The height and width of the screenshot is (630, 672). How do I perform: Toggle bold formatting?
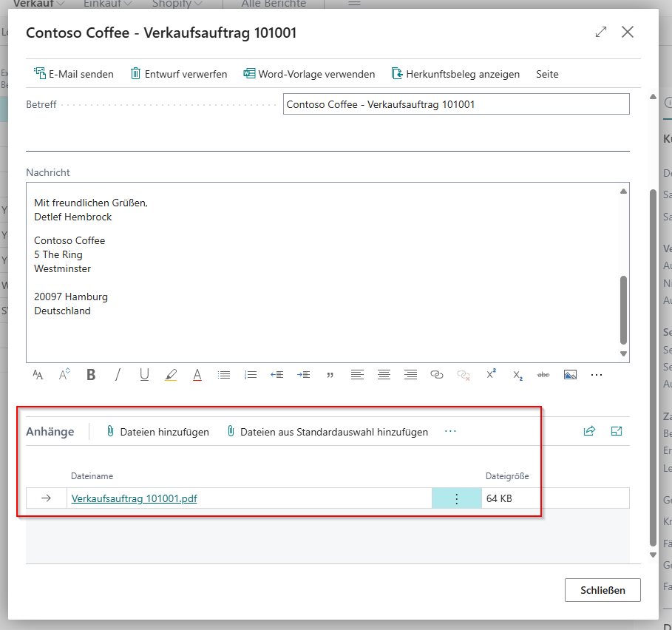[x=91, y=375]
